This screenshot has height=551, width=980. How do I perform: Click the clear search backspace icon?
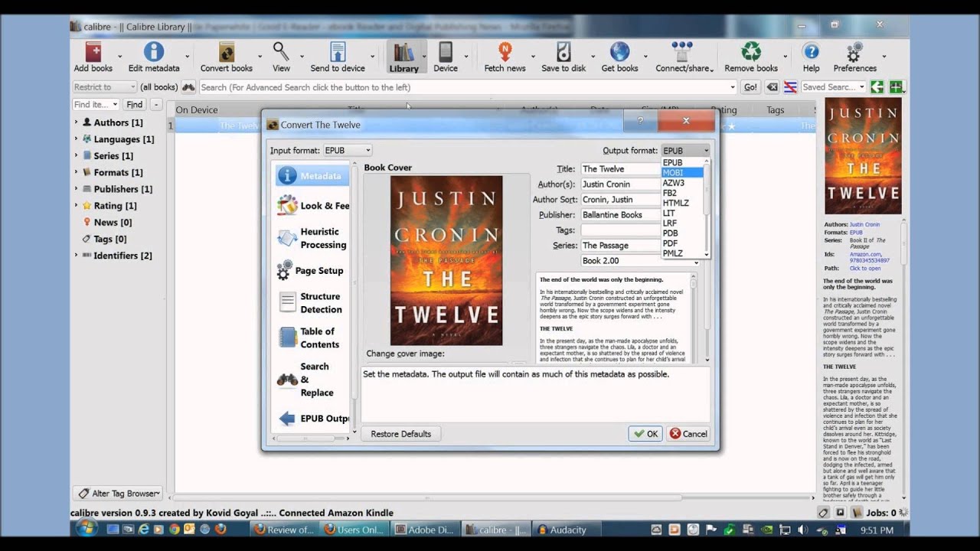[773, 87]
